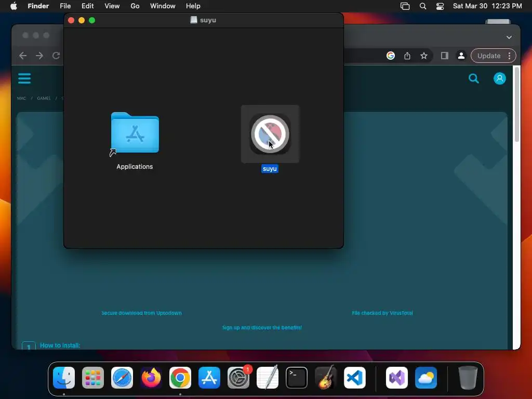
Task: Open Firefox from the Dock
Action: 151,378
